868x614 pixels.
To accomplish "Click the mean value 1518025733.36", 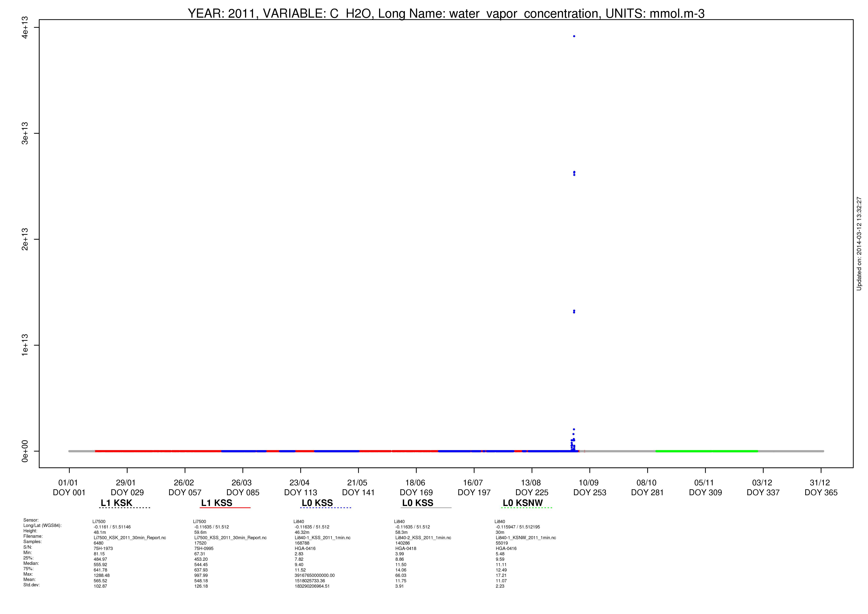I will point(310,581).
